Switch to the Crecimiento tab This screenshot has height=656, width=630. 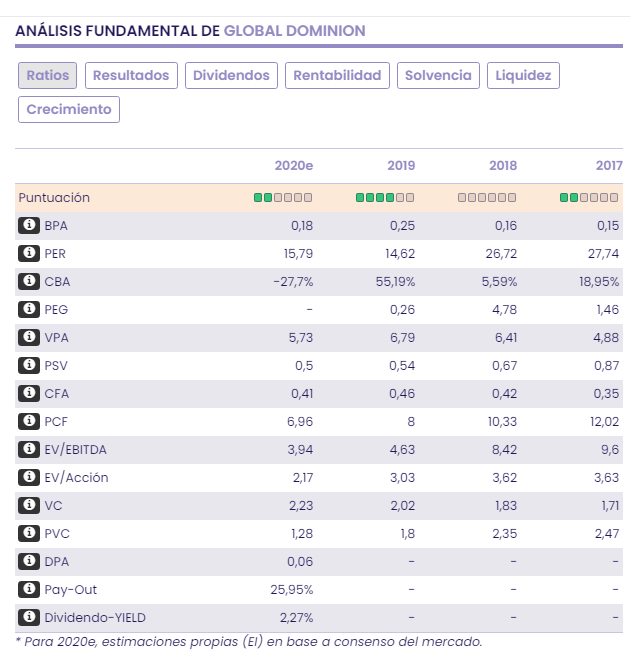pos(69,109)
